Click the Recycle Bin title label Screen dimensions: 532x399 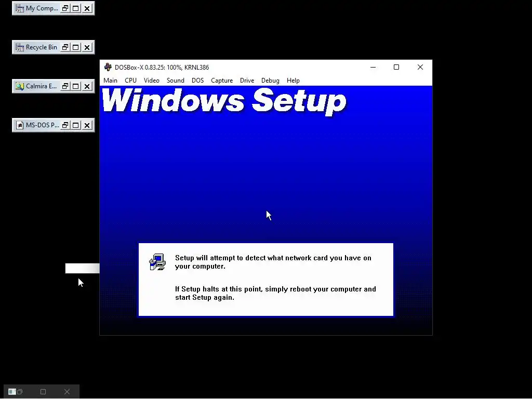tap(42, 47)
